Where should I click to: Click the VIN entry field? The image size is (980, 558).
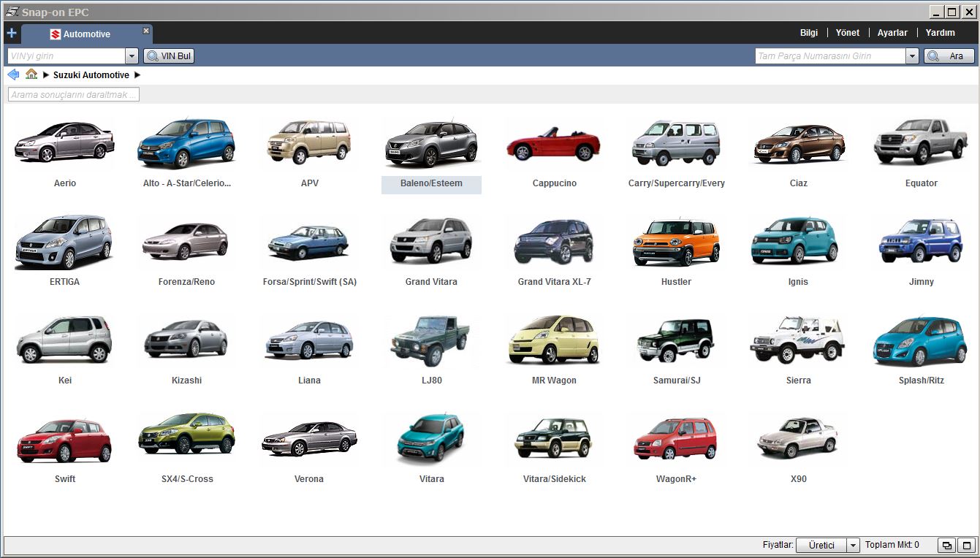pos(67,56)
